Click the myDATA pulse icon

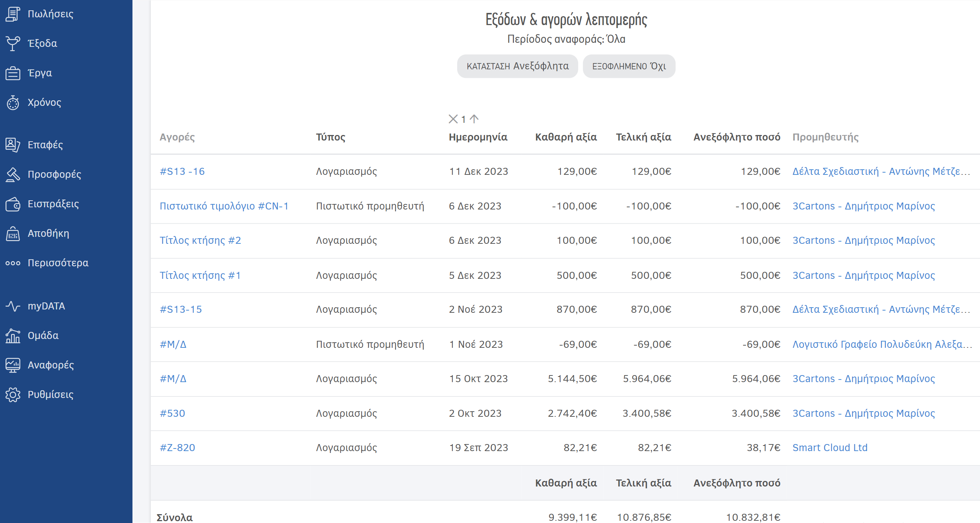[13, 306]
